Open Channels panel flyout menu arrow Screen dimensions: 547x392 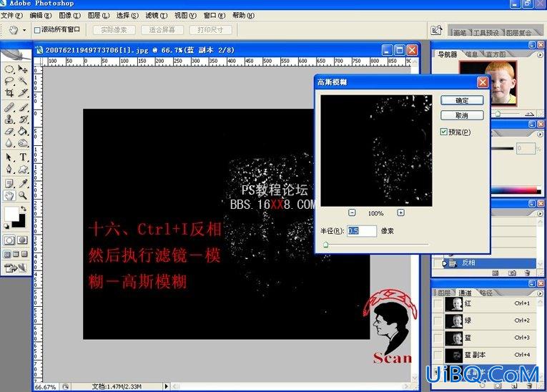click(x=540, y=293)
